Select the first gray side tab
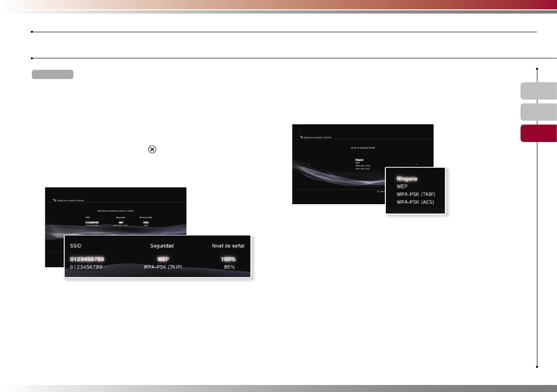The width and height of the screenshot is (557, 392). point(539,91)
